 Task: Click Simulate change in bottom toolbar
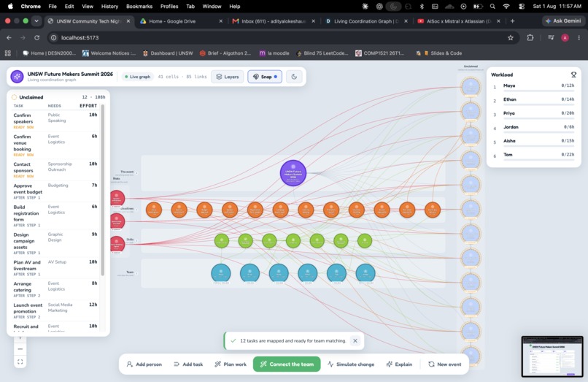[x=351, y=364]
